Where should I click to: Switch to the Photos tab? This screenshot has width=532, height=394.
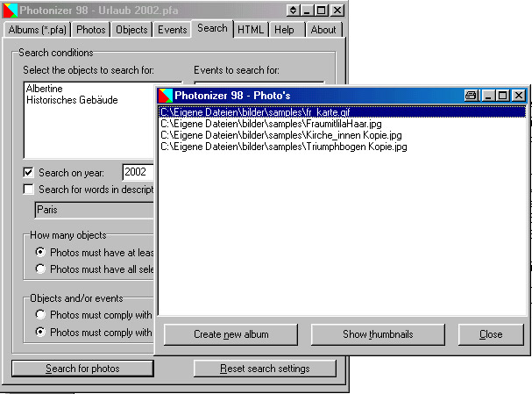pos(90,30)
